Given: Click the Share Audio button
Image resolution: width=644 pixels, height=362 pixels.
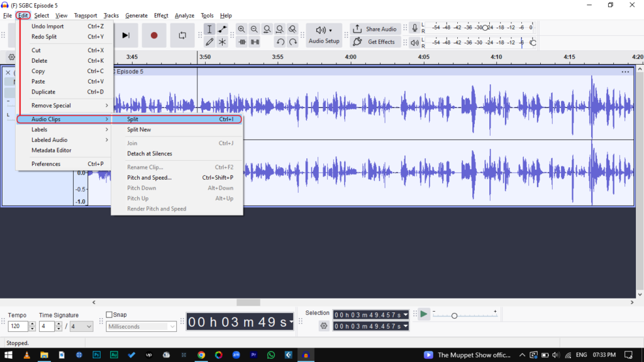Looking at the screenshot, I should click(x=375, y=29).
